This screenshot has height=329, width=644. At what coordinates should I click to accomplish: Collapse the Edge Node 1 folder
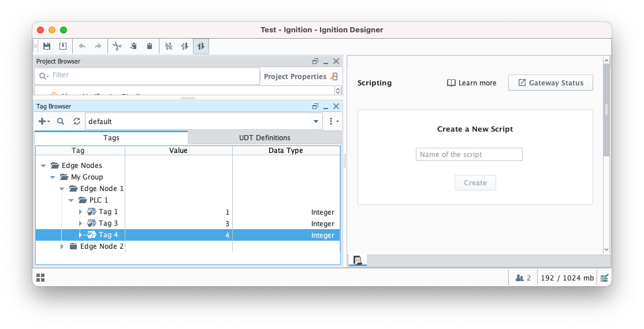pos(62,189)
